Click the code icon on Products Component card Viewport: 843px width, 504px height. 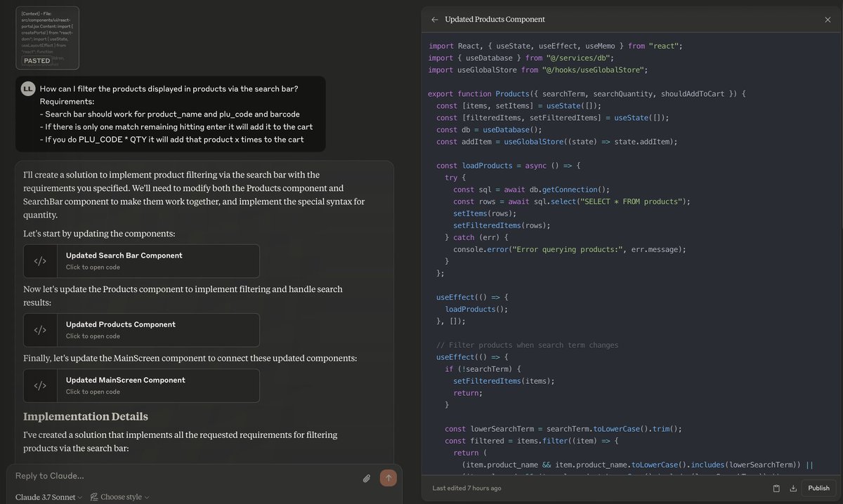(x=40, y=330)
